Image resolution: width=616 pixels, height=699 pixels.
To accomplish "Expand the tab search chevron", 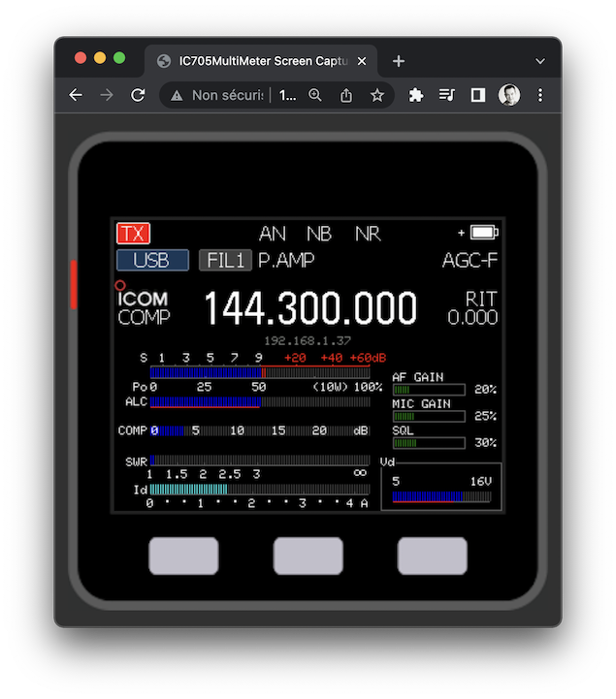I will pos(540,61).
